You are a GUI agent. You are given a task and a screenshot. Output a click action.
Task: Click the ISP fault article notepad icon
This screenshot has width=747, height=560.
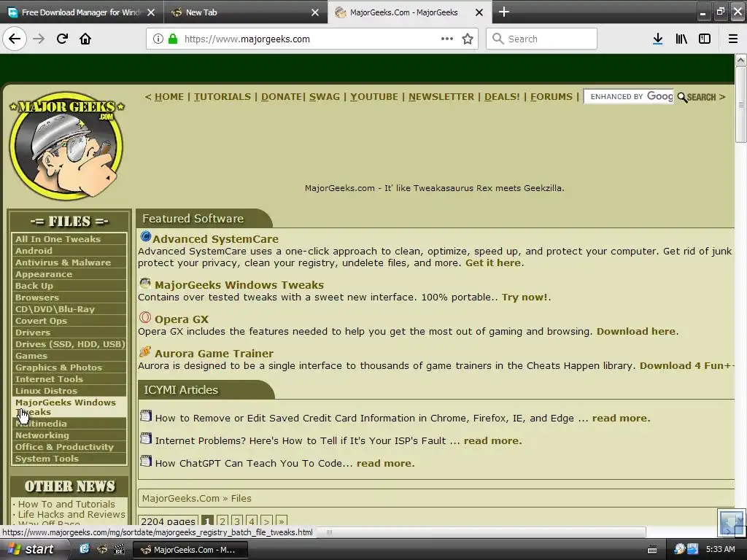click(x=146, y=438)
